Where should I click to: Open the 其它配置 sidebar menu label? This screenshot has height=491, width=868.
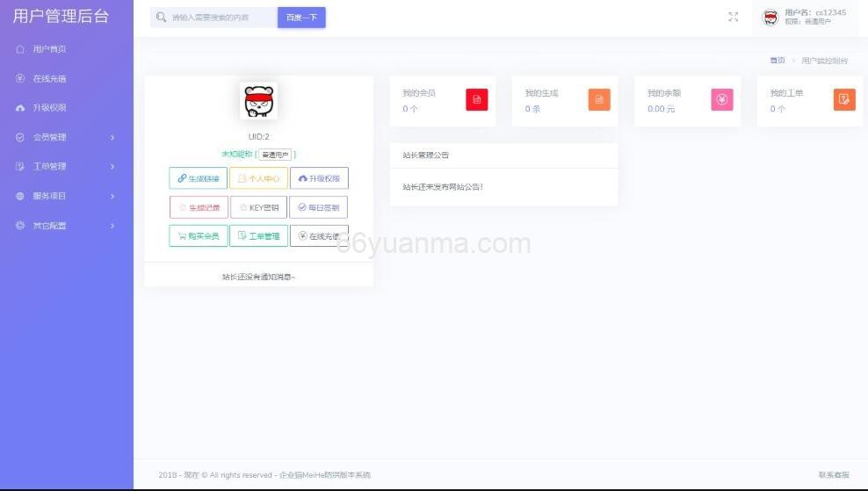point(49,226)
